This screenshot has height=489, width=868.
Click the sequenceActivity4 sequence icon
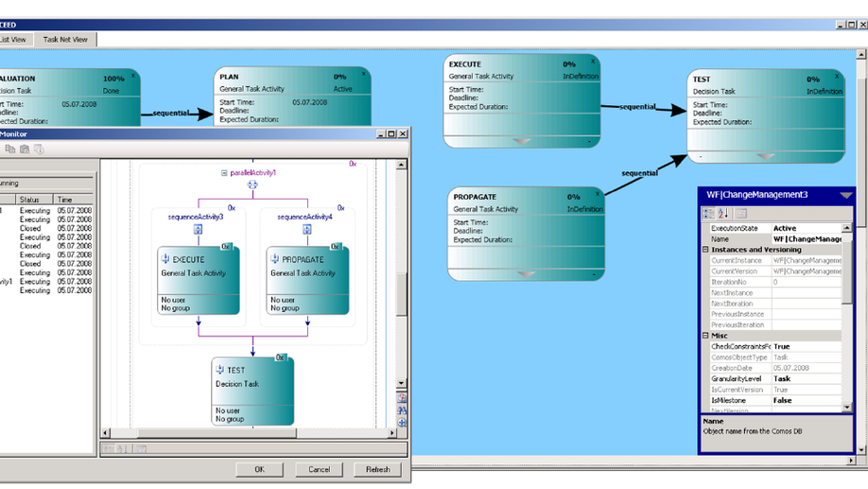click(307, 229)
